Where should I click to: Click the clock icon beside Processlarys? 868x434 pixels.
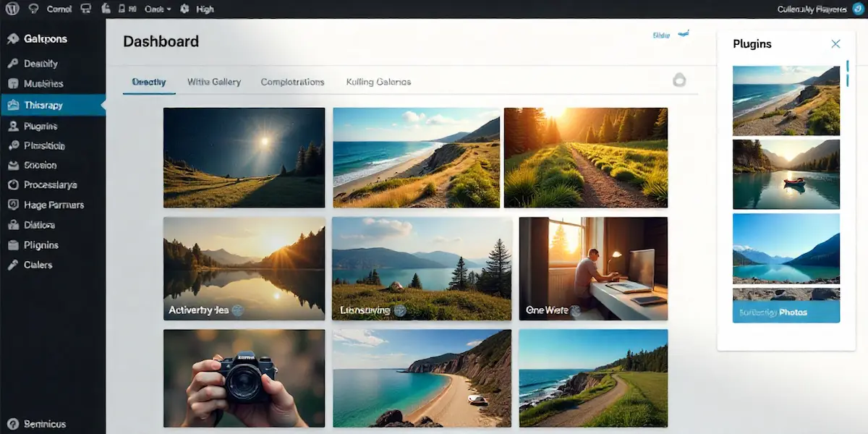coord(12,185)
